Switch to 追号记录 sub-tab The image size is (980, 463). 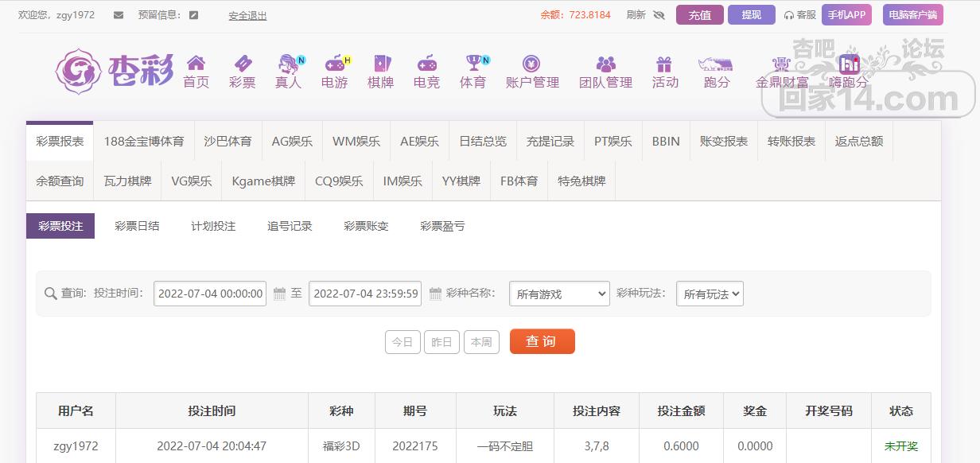290,226
